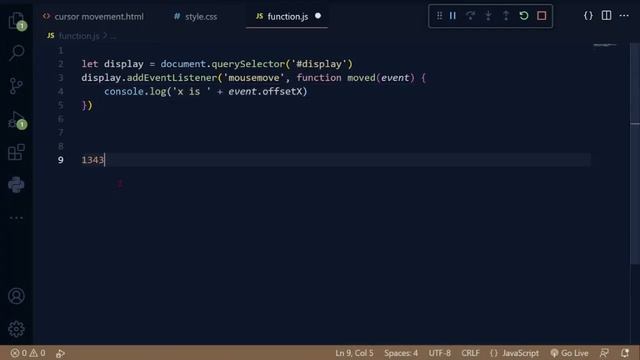Start Go Live server
Viewport: 640px width, 360px height.
pyautogui.click(x=569, y=353)
